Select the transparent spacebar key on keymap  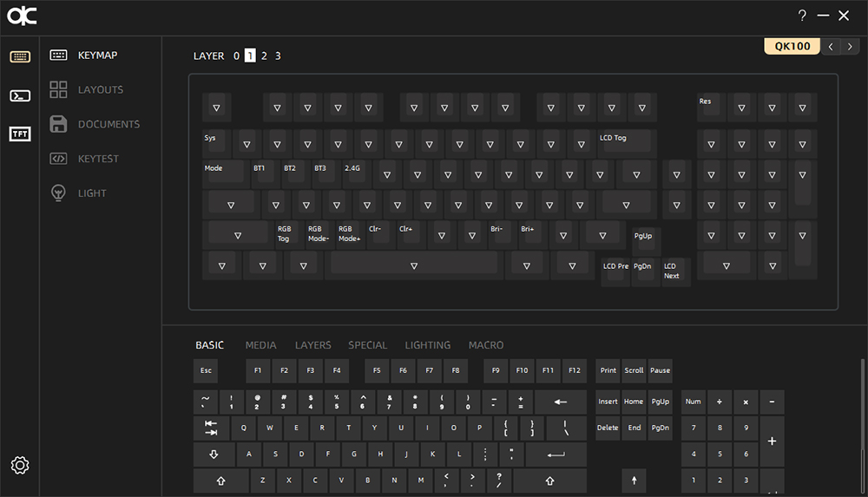point(413,265)
